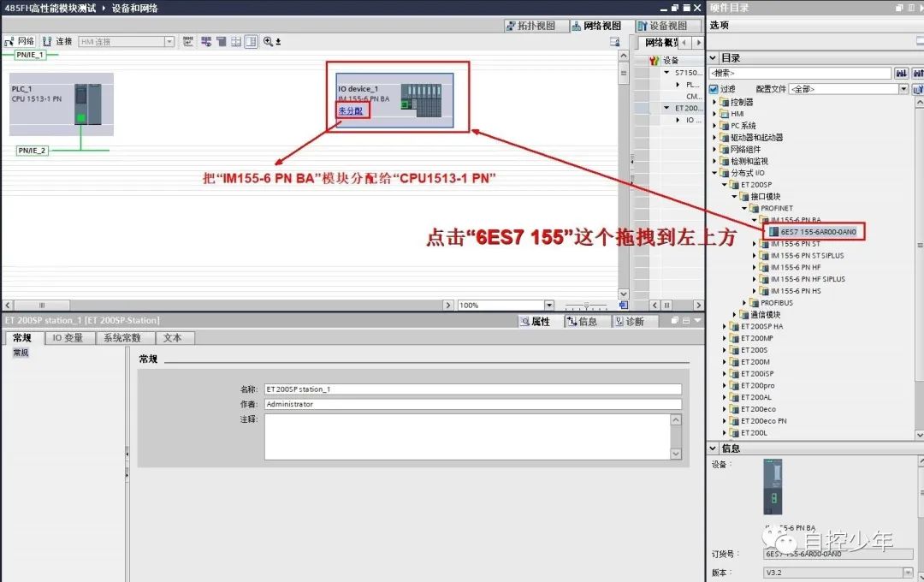
Task: Open the HMI 连接 connection type dropdown
Action: click(168, 41)
